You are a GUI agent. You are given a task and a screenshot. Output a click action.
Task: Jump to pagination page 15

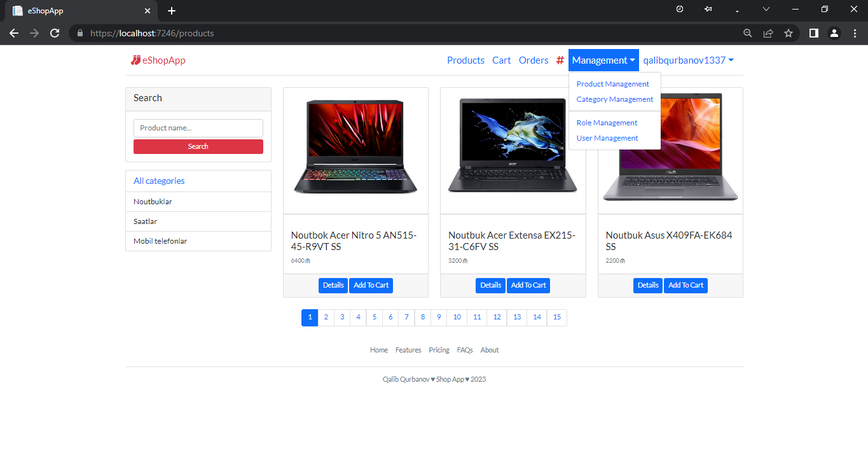pos(557,317)
